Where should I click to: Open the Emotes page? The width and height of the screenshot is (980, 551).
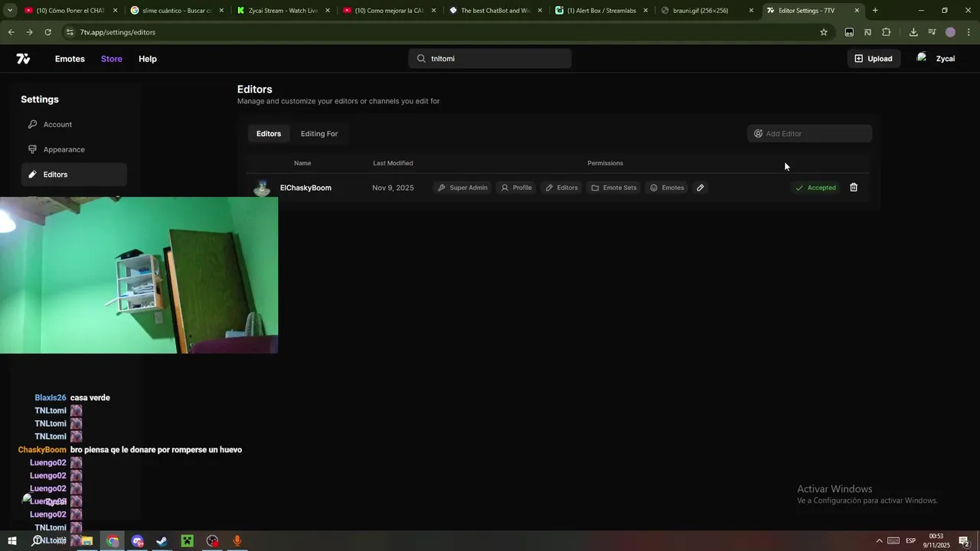click(70, 59)
